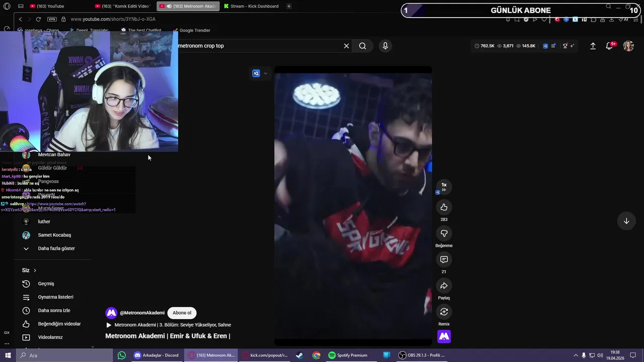Select the (163) Metronom Akademi tab
The image size is (644, 362).
(x=188, y=6)
